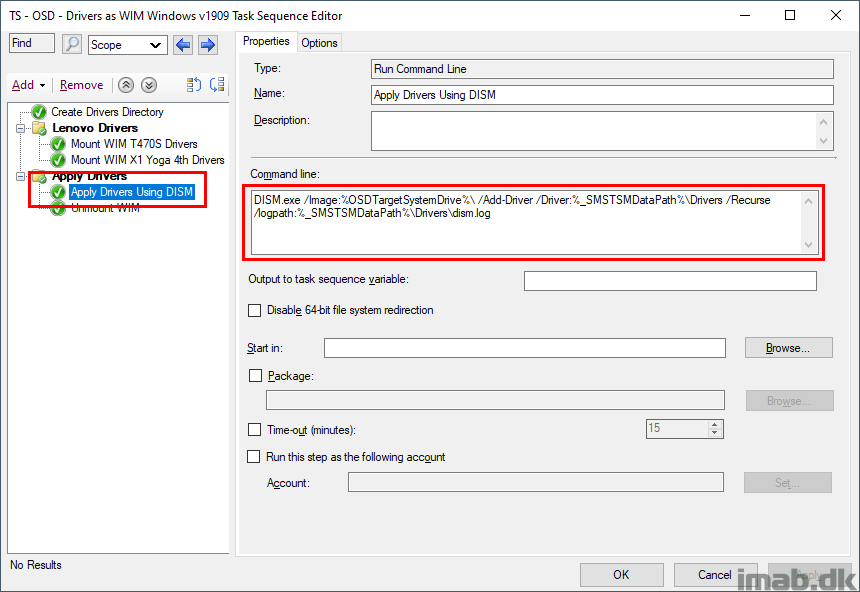Viewport: 860px width, 592px height.
Task: Click the Name field
Action: [602, 95]
